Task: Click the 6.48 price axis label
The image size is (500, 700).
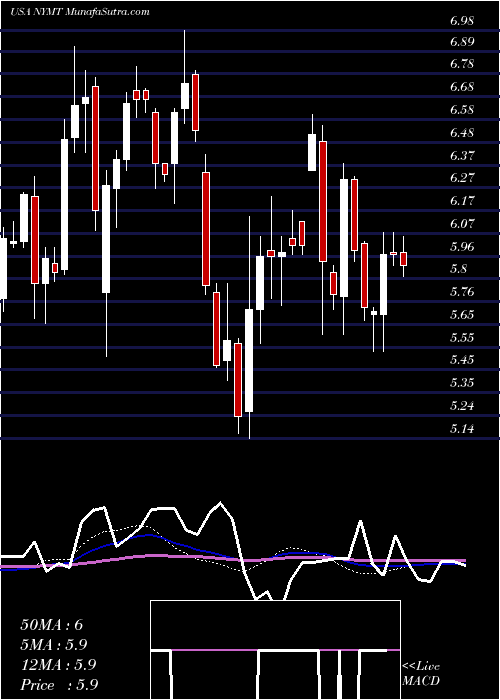Action: tap(462, 133)
